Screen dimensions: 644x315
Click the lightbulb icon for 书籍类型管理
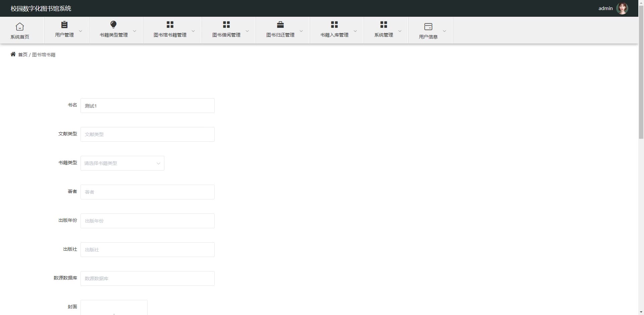[x=113, y=24]
